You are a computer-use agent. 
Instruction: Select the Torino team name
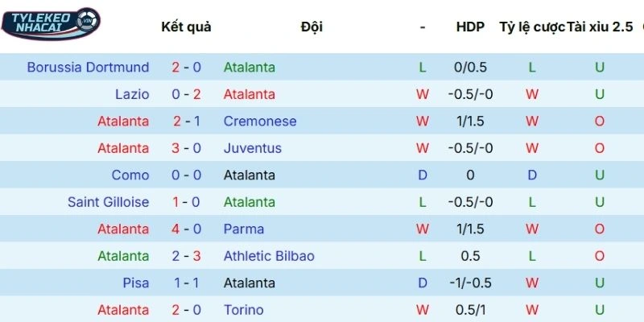(x=245, y=310)
